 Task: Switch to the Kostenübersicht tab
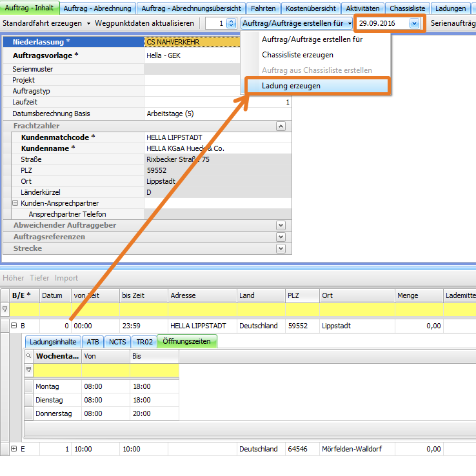pos(311,8)
